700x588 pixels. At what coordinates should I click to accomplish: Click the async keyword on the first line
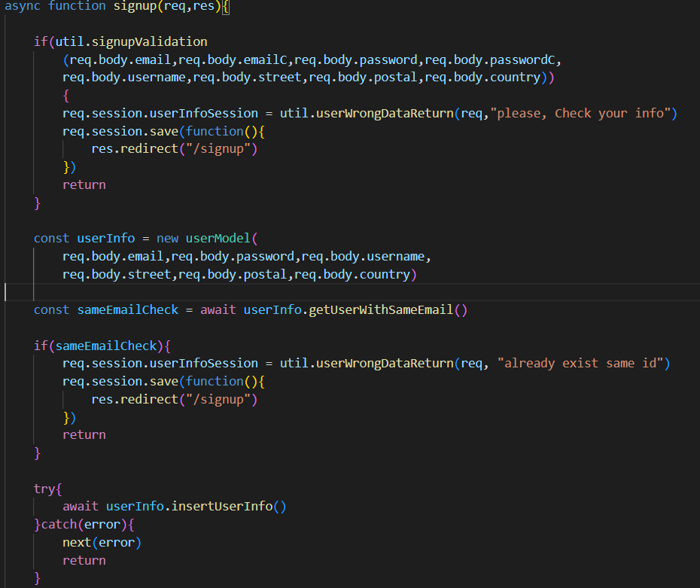point(23,6)
